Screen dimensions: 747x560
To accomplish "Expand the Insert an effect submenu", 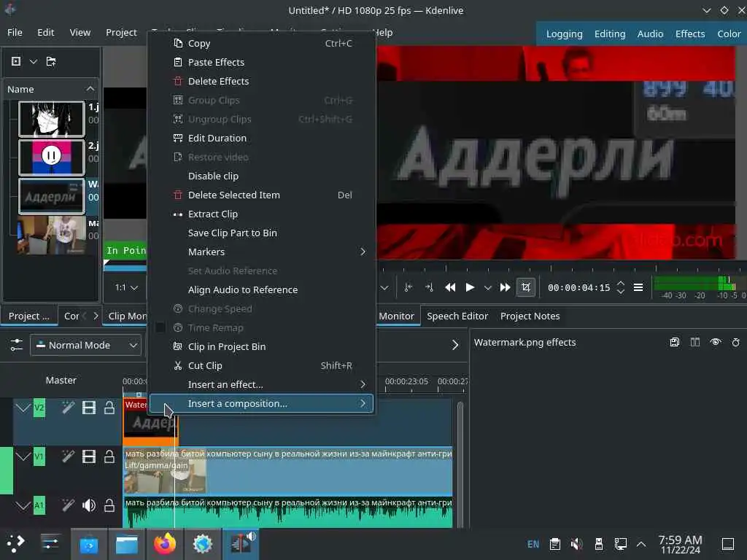I will (x=262, y=385).
